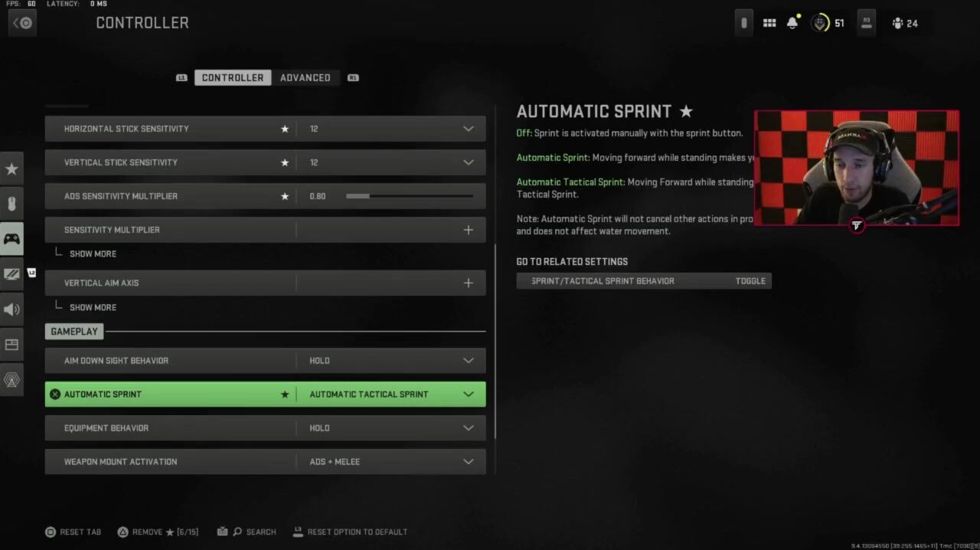Switch to the Advanced tab
The image size is (980, 550).
(305, 77)
